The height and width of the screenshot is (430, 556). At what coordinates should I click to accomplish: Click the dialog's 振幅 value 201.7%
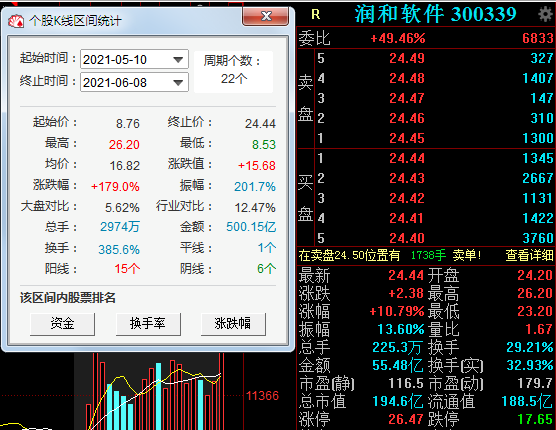point(255,186)
